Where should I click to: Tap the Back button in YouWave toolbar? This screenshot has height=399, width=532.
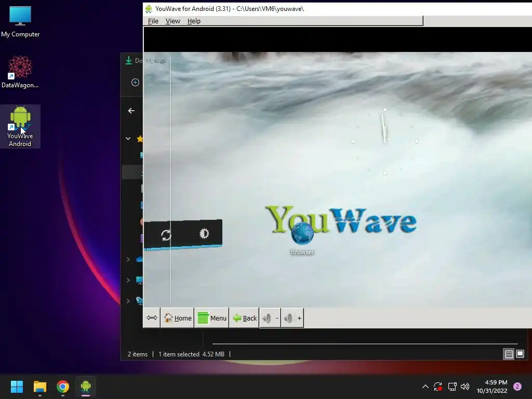tap(244, 318)
